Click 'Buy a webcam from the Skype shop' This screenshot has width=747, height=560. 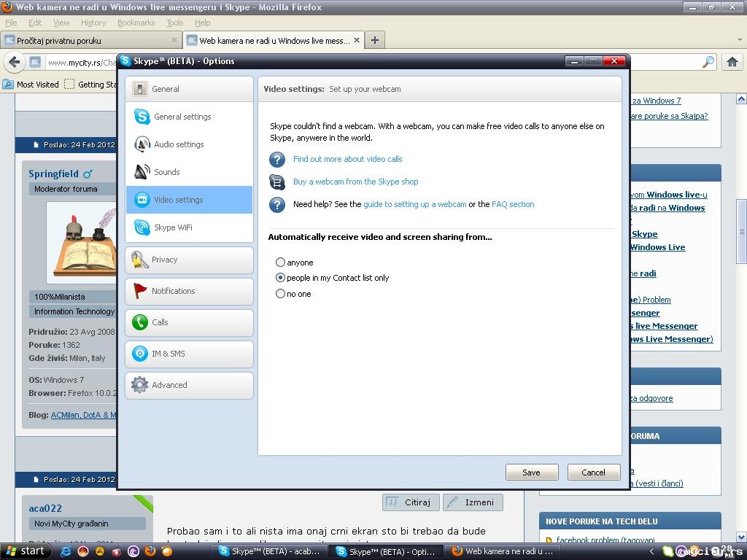coord(355,182)
